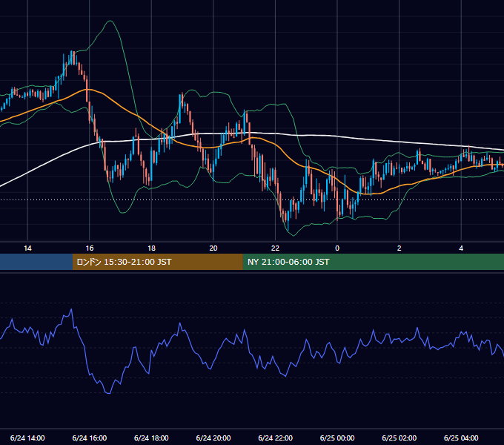Click the lowest candlestick after 22:00
This screenshot has height=445, width=504.
[288, 222]
